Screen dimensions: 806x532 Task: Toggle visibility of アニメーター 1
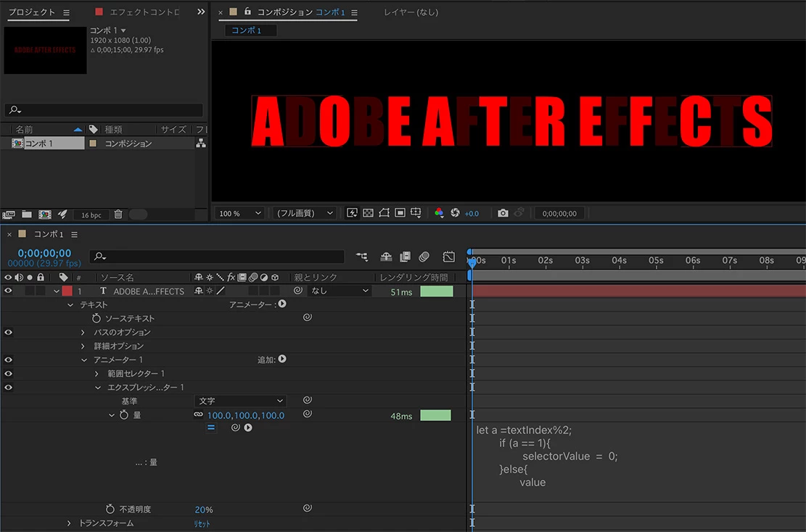pyautogui.click(x=8, y=360)
